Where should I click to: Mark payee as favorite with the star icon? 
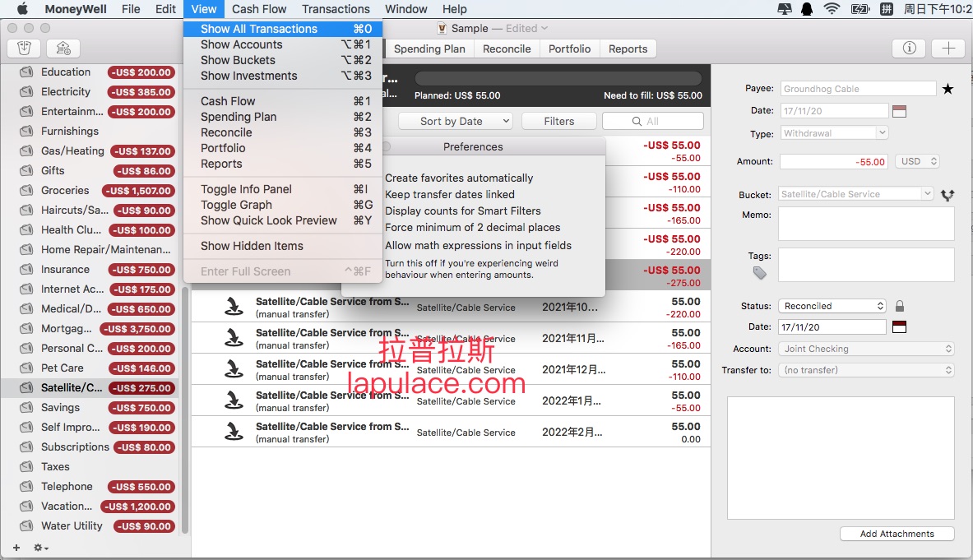(948, 89)
